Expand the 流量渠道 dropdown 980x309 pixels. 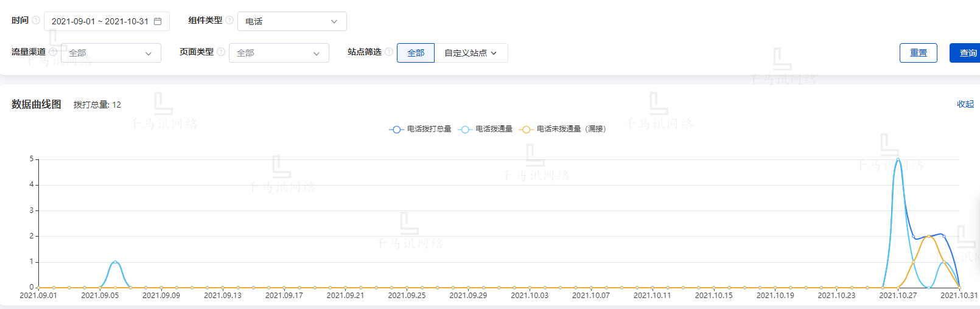click(111, 53)
